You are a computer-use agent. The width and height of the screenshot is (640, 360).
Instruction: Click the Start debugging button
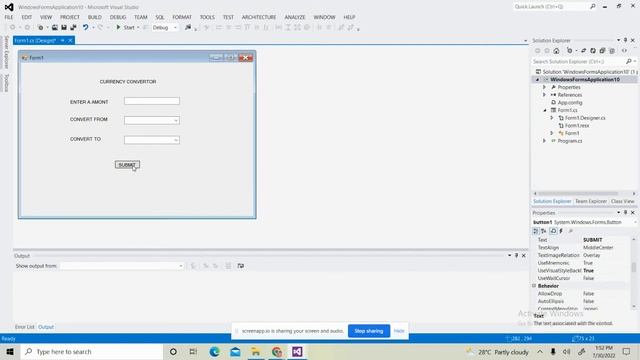(x=126, y=27)
